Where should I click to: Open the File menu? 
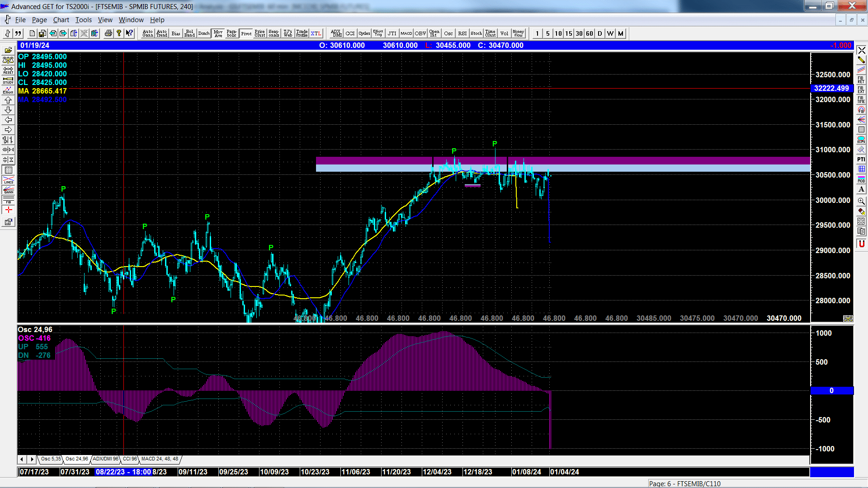20,20
